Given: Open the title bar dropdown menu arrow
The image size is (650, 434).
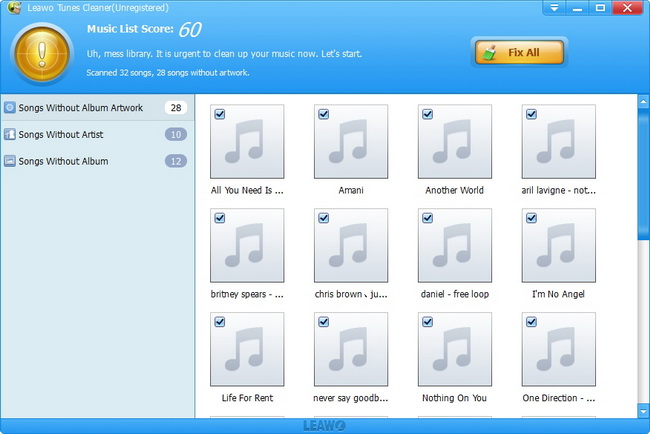Looking at the screenshot, I should (x=554, y=7).
